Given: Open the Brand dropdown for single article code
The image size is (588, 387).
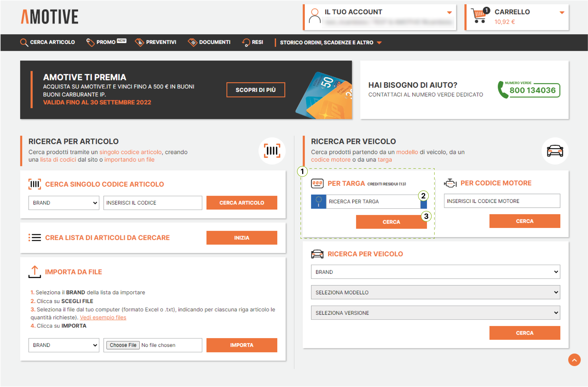Looking at the screenshot, I should (x=64, y=203).
